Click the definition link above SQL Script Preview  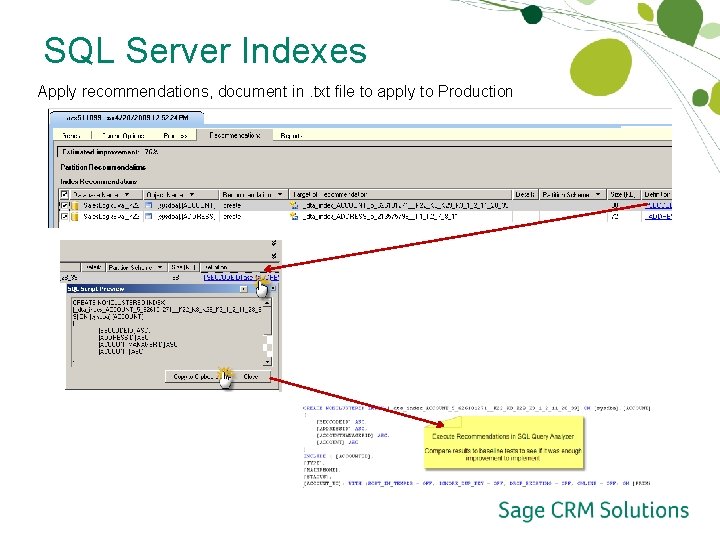point(241,277)
